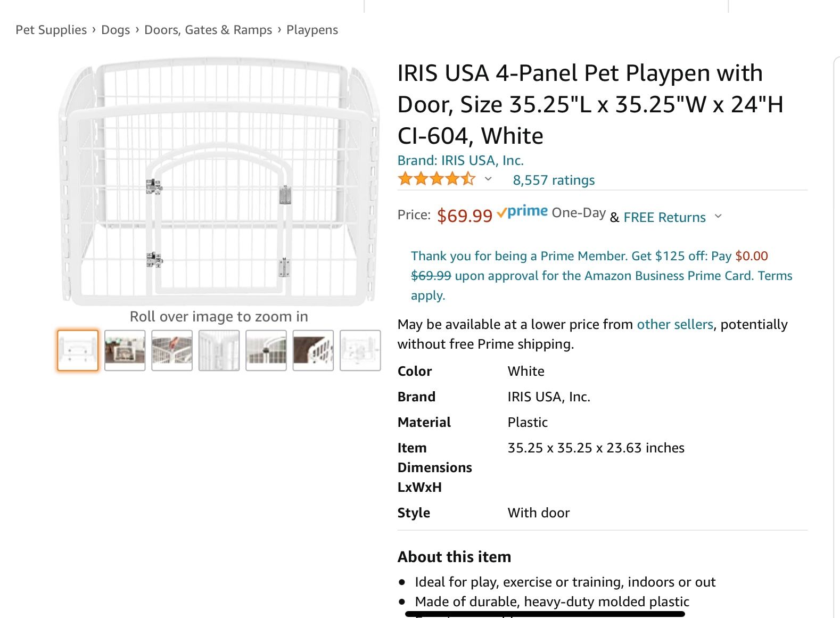Go to Pet Supplies breadcrumb
This screenshot has width=840, height=618.
click(51, 30)
